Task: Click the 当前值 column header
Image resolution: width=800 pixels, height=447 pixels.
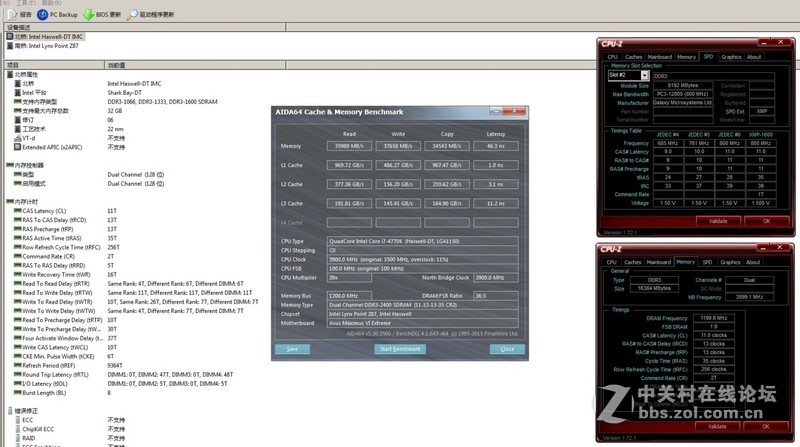Action: (195, 65)
